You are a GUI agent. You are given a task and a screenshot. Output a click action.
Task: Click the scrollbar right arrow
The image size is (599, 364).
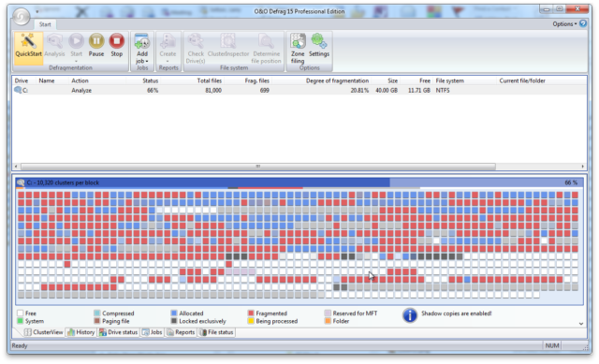583,167
